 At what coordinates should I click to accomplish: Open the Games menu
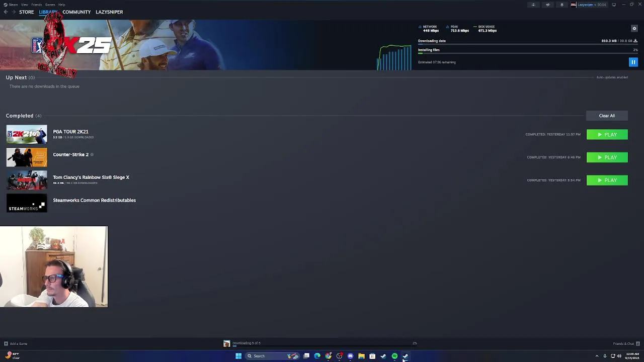50,5
